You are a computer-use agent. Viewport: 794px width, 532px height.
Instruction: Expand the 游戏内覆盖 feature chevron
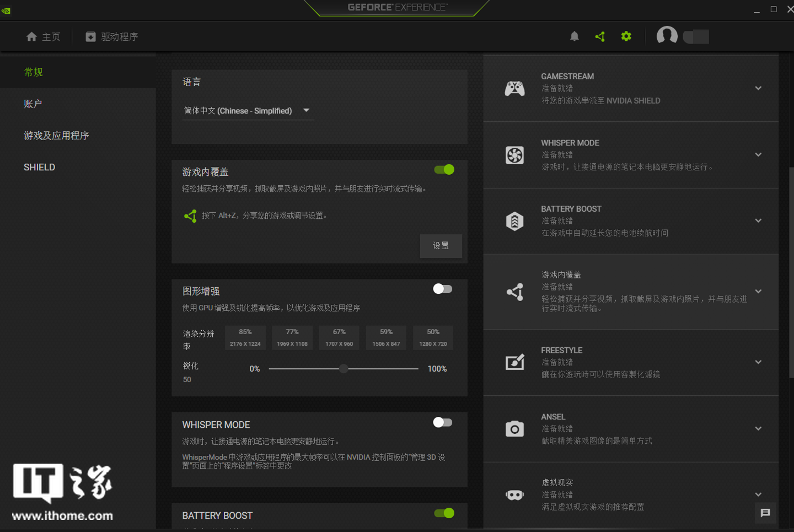[x=758, y=292]
